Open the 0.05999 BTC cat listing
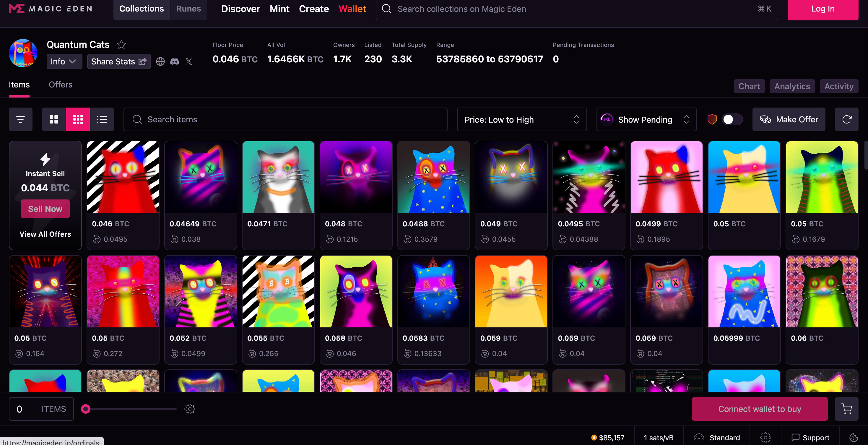 point(744,310)
